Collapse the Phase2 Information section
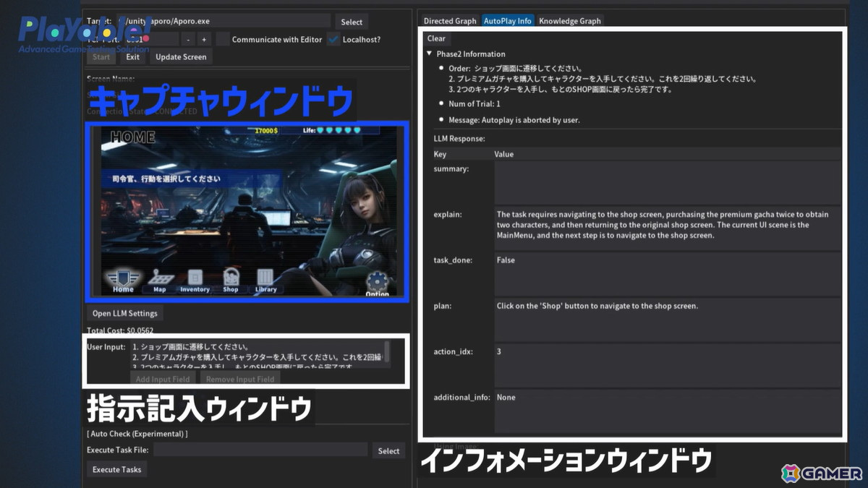 pos(430,53)
